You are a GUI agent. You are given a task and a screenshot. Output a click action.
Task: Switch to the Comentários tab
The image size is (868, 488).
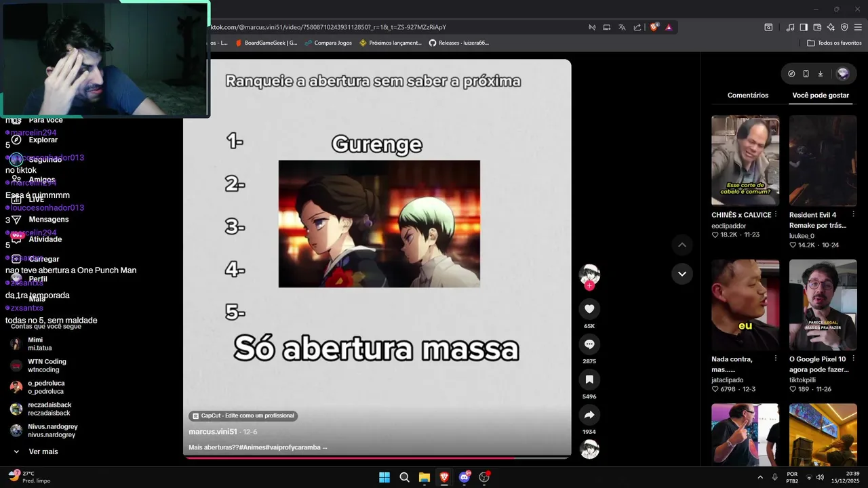pyautogui.click(x=748, y=96)
